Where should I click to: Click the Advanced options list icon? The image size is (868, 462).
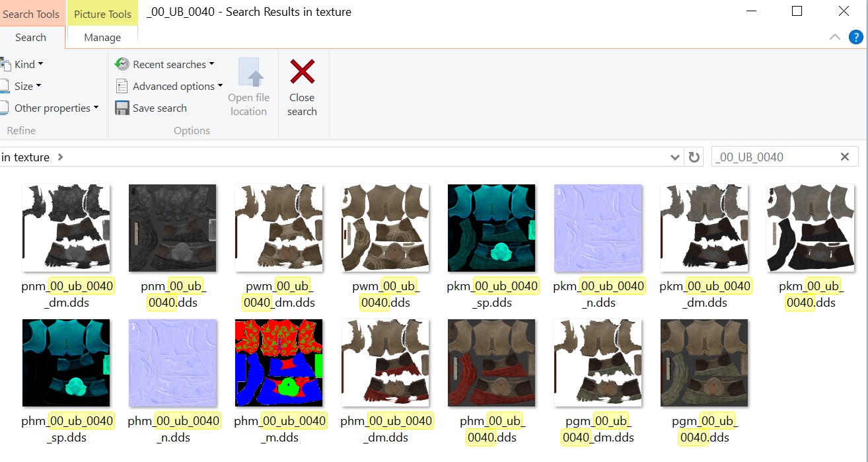point(122,86)
